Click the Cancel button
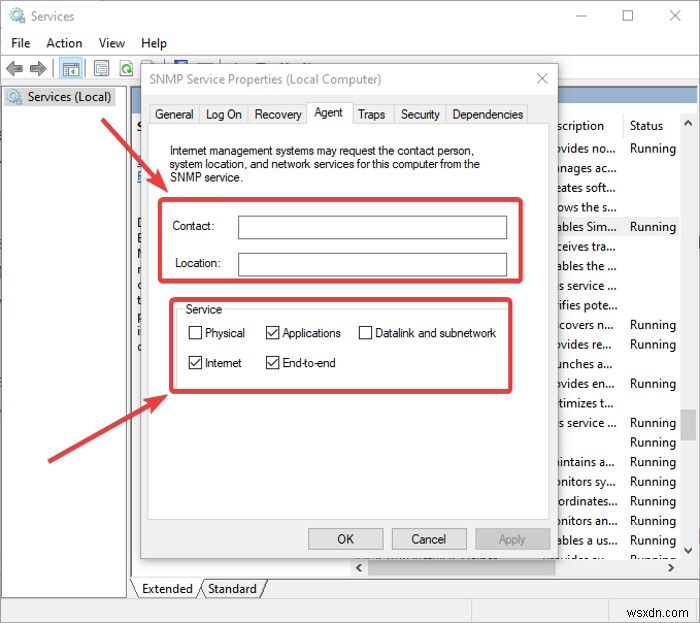 tap(429, 539)
